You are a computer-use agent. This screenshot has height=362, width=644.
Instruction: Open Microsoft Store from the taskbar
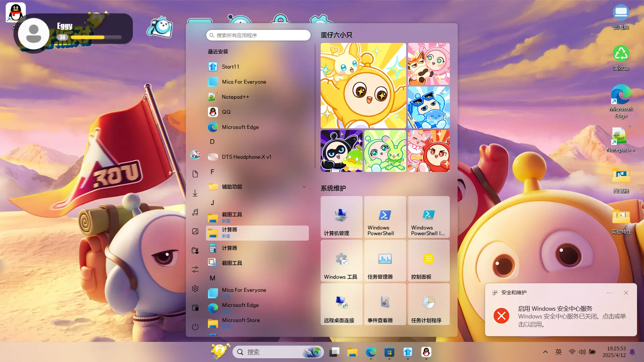coord(389,352)
